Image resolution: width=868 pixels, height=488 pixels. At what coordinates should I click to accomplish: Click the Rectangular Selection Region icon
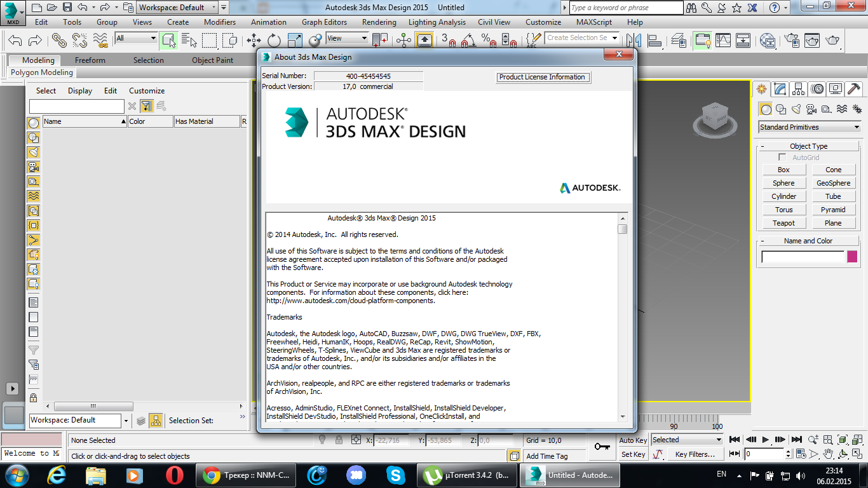(x=210, y=40)
